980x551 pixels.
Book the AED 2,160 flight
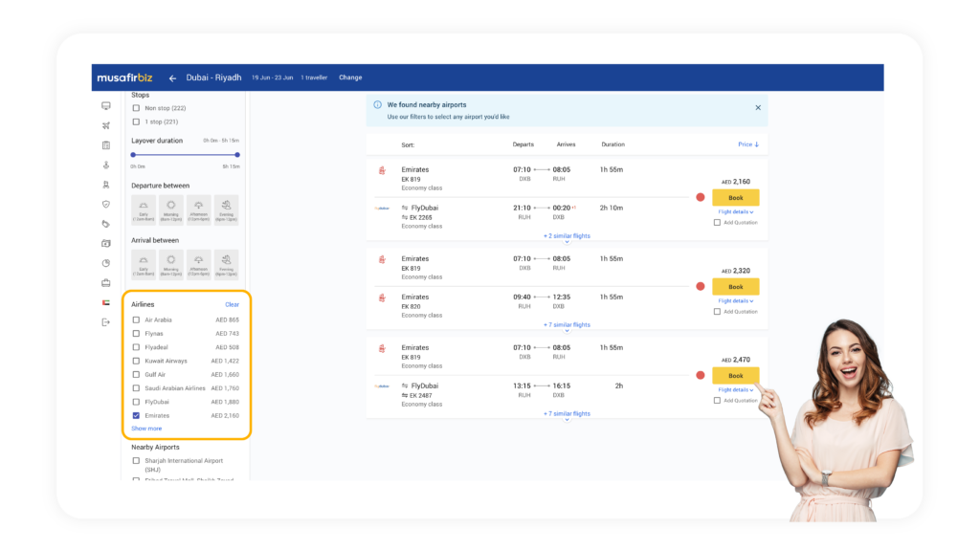(x=736, y=197)
